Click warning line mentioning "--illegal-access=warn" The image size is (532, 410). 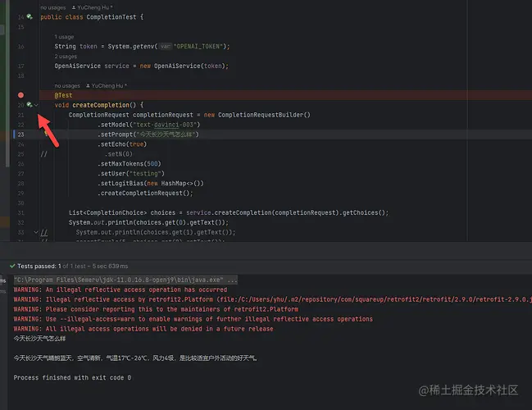tap(193, 319)
